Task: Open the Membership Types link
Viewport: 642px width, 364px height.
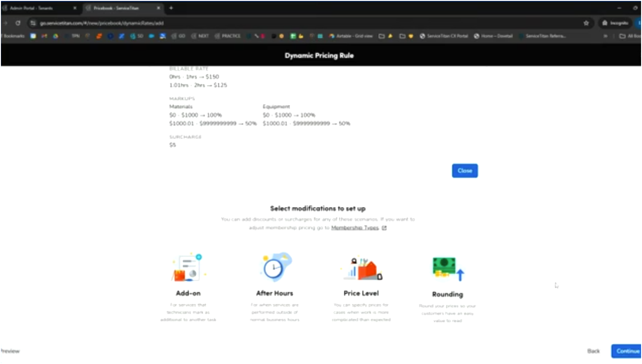Action: (x=355, y=227)
